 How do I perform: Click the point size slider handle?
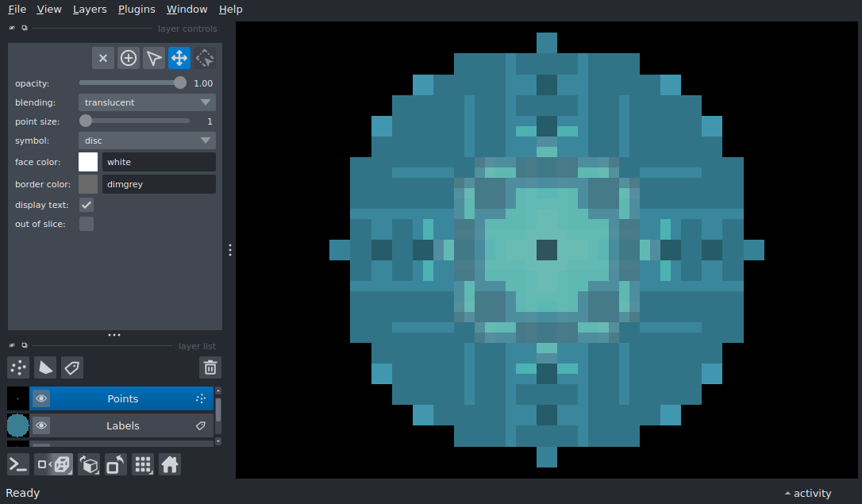click(85, 121)
